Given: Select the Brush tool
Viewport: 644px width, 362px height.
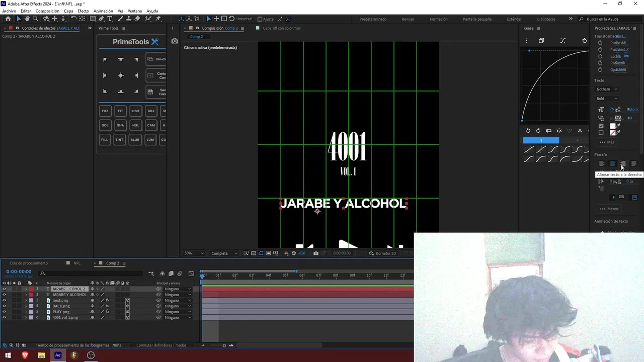Looking at the screenshot, I should (x=121, y=19).
